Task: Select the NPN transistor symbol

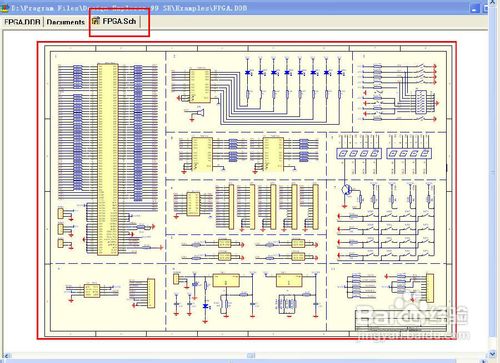Action: [346, 190]
